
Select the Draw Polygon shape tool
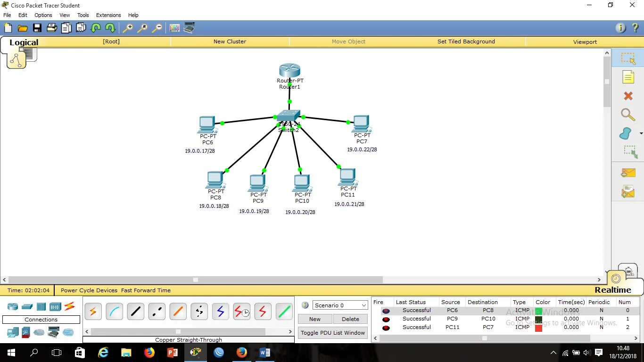click(626, 133)
